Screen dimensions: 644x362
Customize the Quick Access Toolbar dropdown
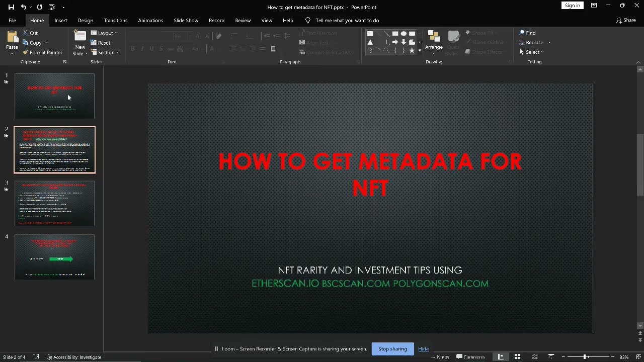pos(63,7)
